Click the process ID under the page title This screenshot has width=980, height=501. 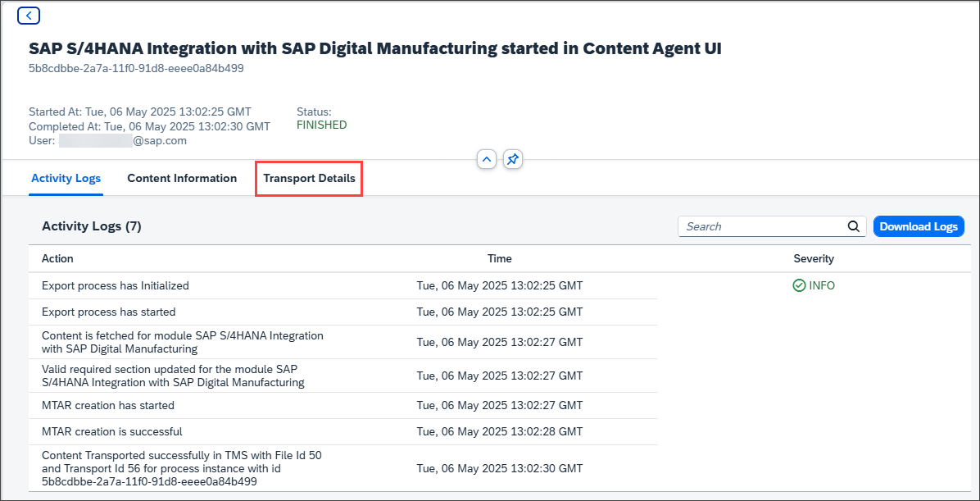(x=136, y=69)
